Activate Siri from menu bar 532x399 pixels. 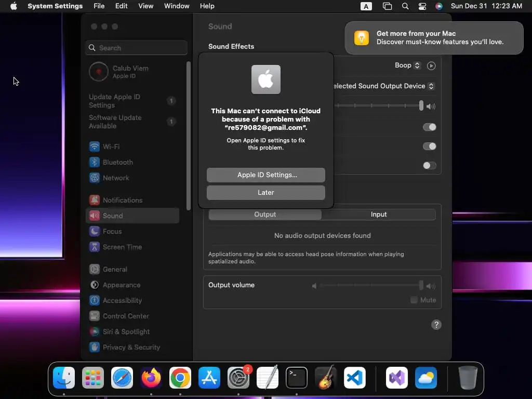pyautogui.click(x=439, y=6)
